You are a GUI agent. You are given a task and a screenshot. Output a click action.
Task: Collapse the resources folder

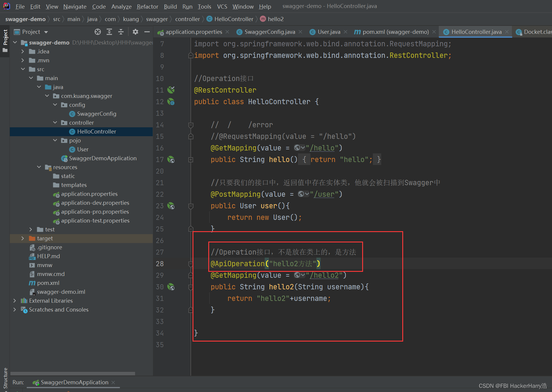pos(39,167)
